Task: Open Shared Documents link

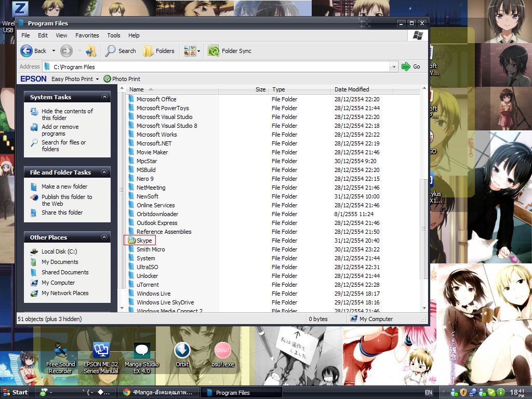Action: (65, 272)
